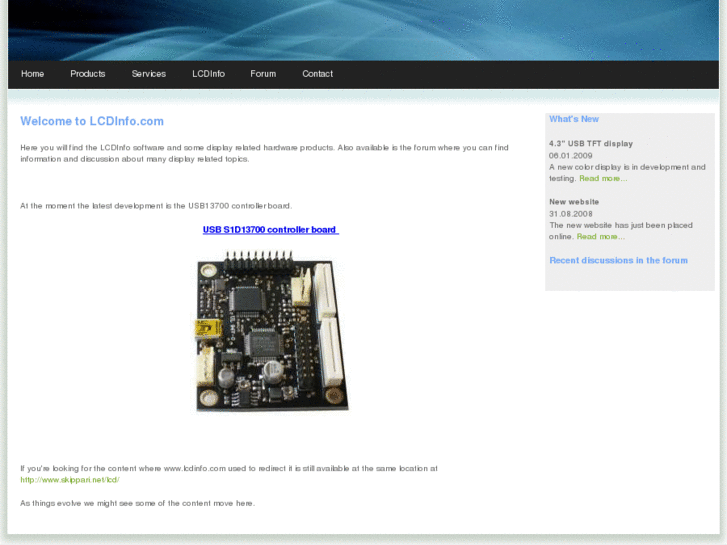Click the 4.3" USB TFT display title
This screenshot has width=727, height=545.
[x=591, y=144]
